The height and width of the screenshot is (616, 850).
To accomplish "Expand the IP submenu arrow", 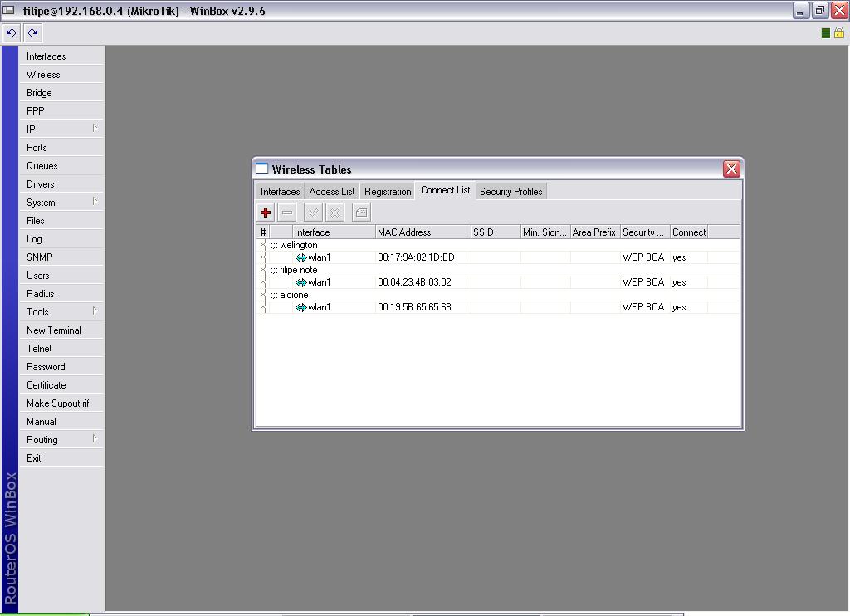I will click(95, 129).
